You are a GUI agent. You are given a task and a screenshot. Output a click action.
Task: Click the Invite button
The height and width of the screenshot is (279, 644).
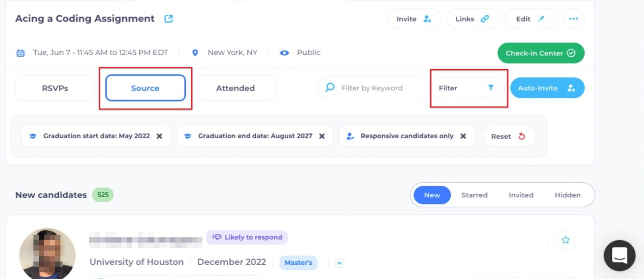point(414,19)
